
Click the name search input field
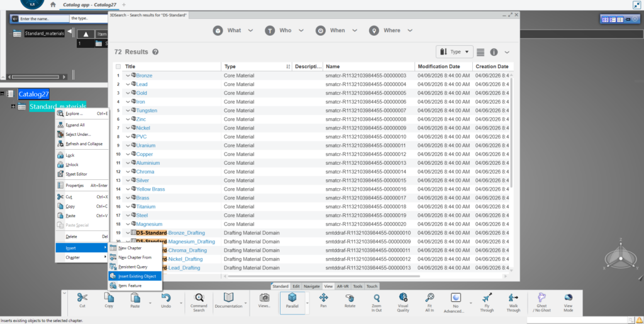tap(38, 18)
